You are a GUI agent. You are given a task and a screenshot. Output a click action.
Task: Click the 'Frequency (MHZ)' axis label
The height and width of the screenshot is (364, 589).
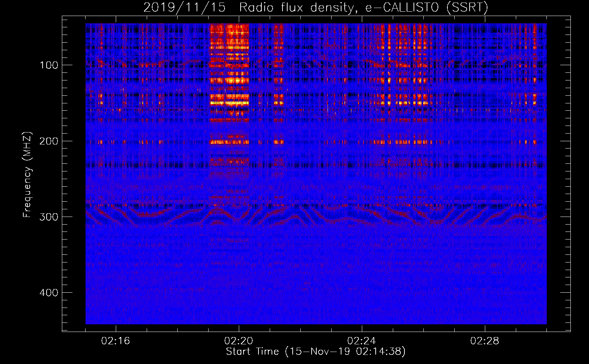coord(27,174)
